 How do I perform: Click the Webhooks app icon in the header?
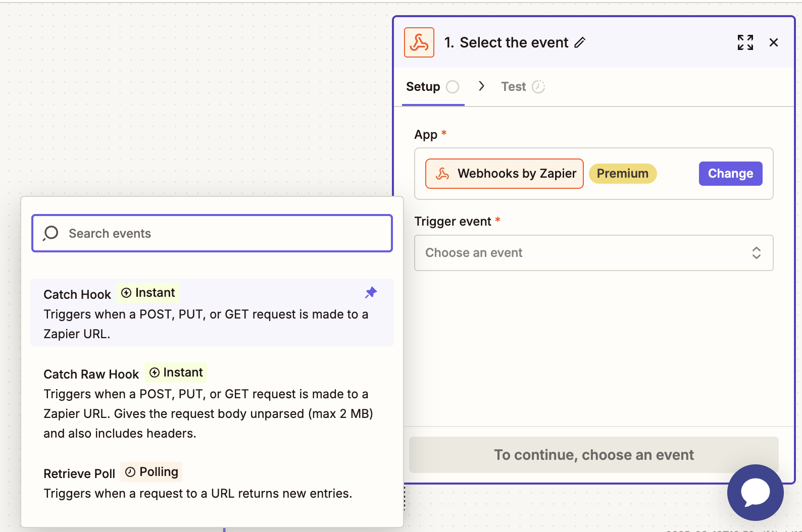(419, 42)
